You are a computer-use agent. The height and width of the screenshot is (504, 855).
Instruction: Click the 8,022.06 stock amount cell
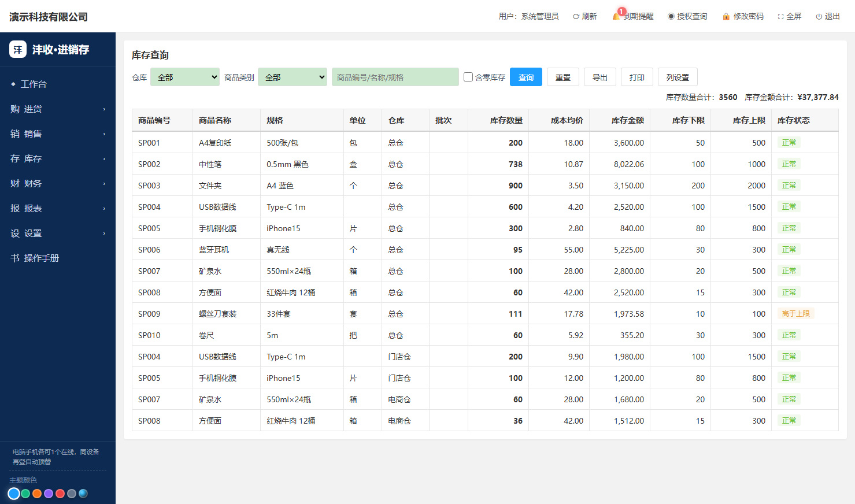pyautogui.click(x=619, y=164)
